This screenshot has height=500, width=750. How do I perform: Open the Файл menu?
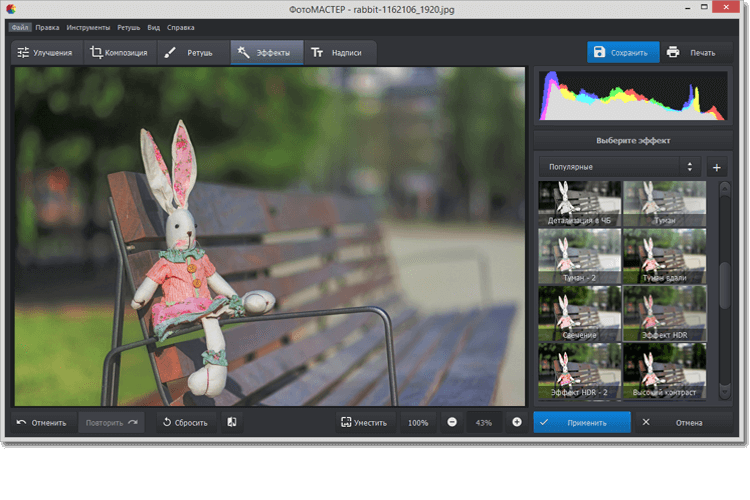(20, 27)
